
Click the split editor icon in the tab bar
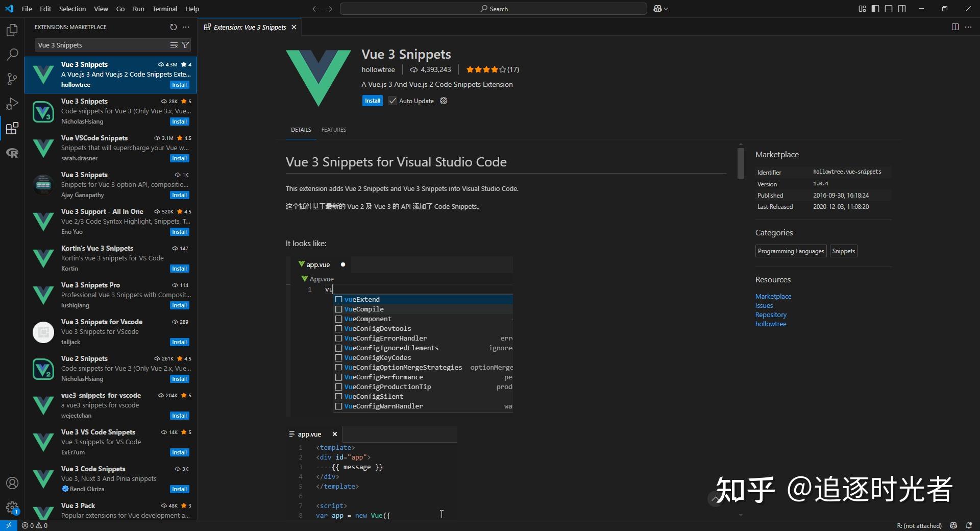tap(955, 27)
